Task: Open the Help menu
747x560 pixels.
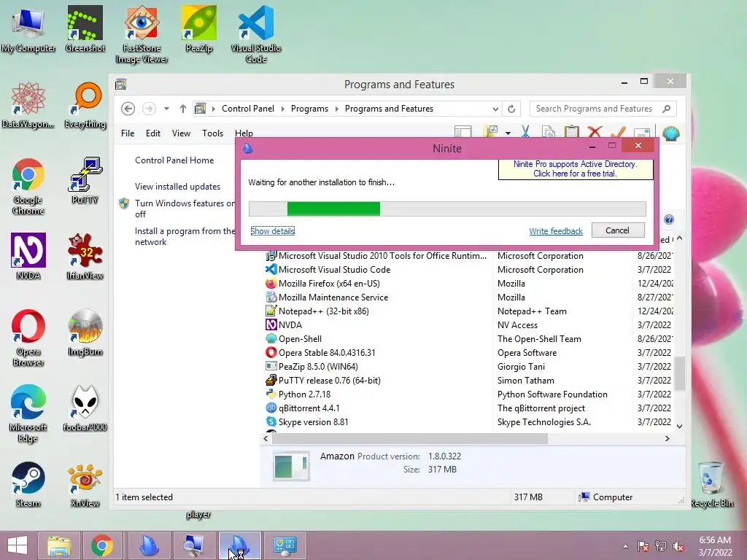Action: tap(244, 133)
